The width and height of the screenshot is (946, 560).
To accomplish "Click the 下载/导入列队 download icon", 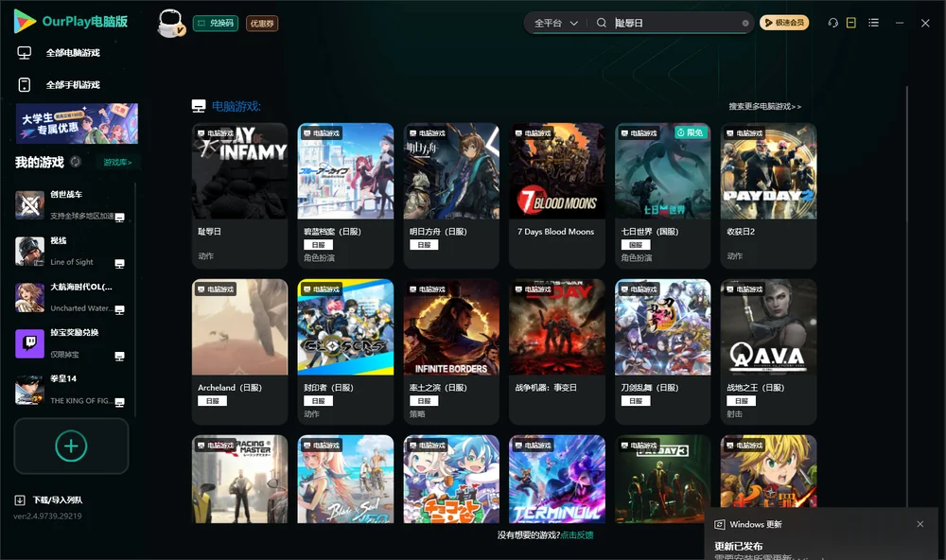I will pos(20,500).
